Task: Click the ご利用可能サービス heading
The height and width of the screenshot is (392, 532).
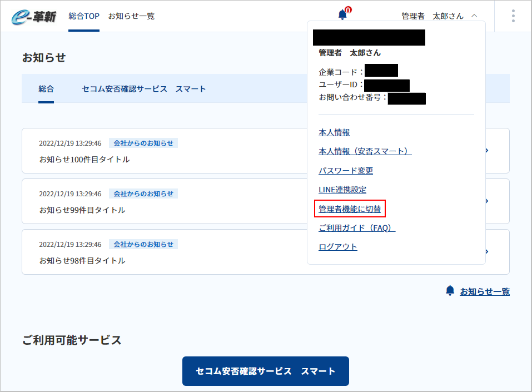Action: point(72,340)
